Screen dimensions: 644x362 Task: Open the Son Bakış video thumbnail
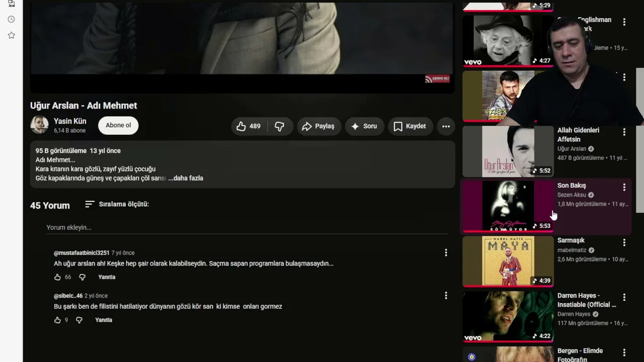click(x=508, y=206)
